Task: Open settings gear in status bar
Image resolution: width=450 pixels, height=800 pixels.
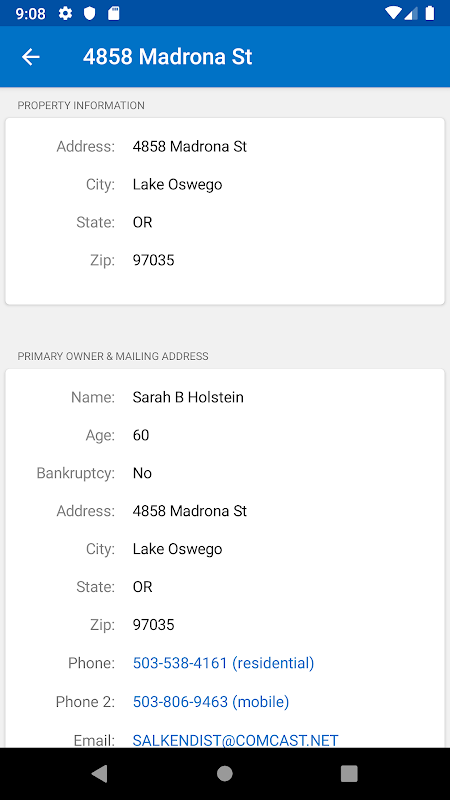Action: pyautogui.click(x=65, y=13)
